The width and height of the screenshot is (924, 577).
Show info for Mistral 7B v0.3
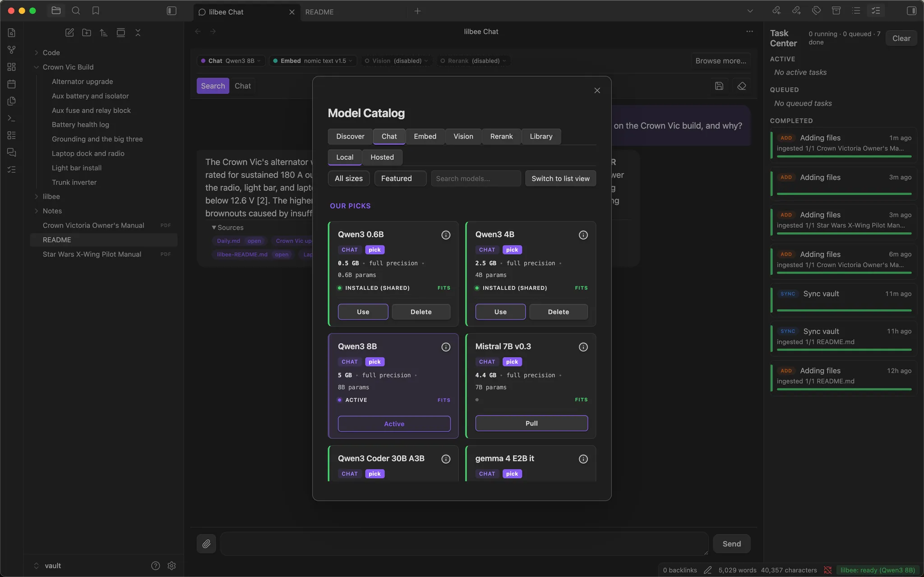[x=583, y=347]
